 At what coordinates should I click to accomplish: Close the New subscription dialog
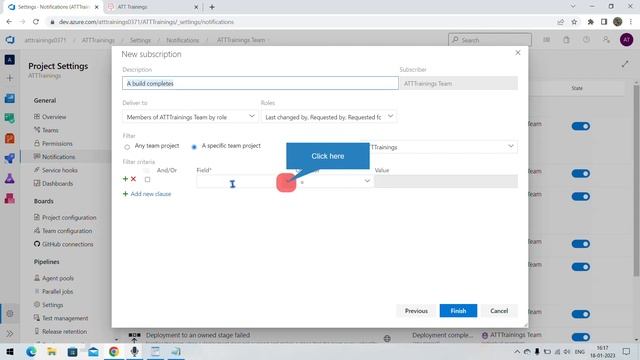tap(518, 53)
